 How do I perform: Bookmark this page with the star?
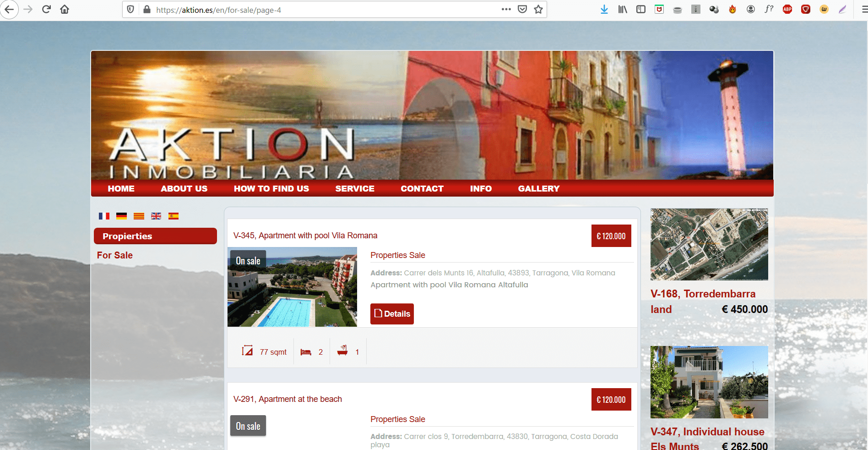(538, 9)
